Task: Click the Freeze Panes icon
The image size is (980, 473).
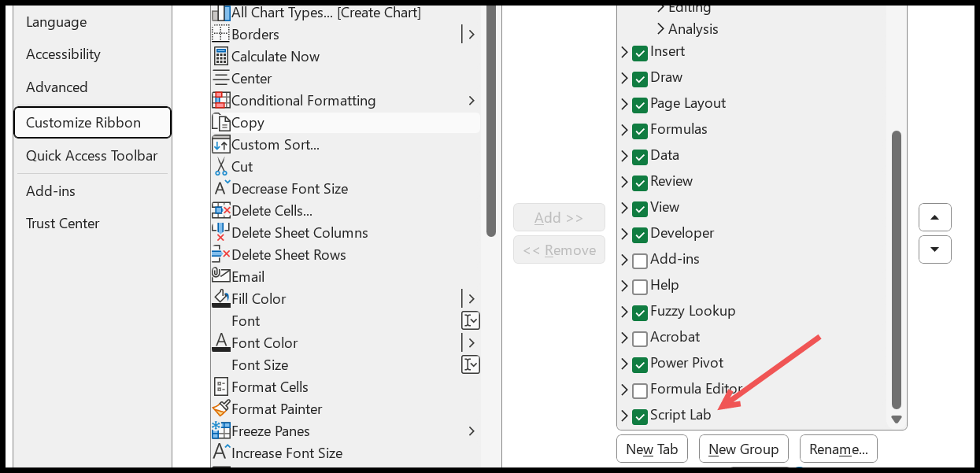Action: (220, 431)
